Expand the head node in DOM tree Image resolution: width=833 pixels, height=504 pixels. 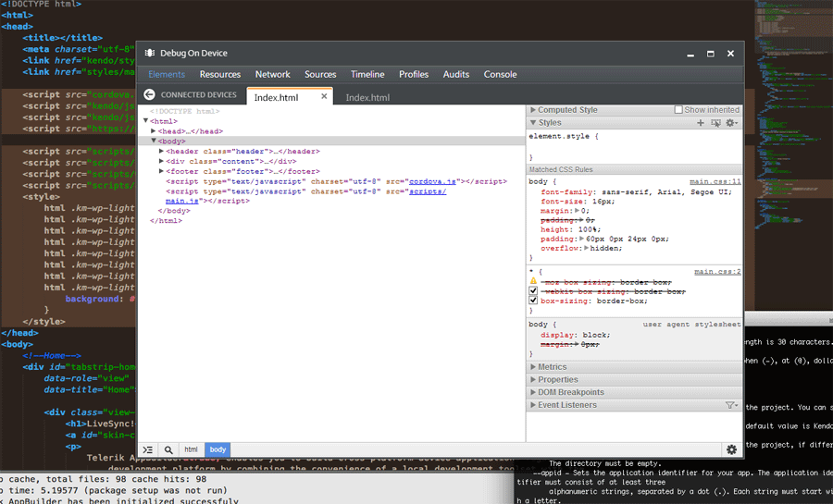pyautogui.click(x=153, y=131)
